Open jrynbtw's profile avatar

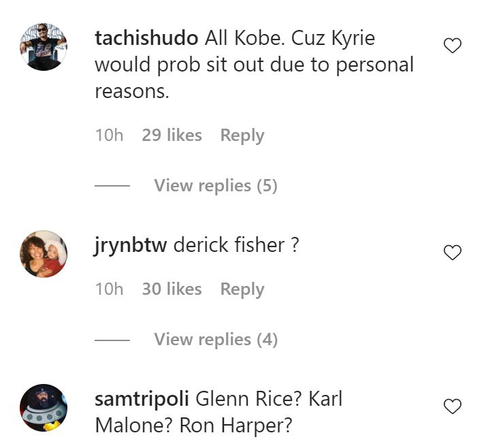pyautogui.click(x=44, y=253)
